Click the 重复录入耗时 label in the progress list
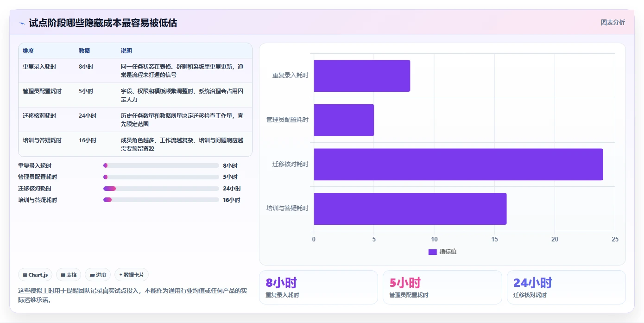 point(35,165)
